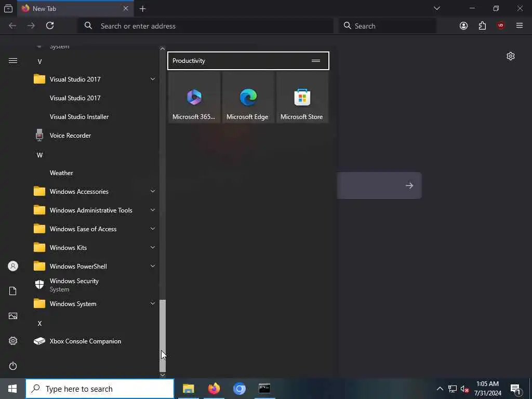Close the New Tab tab
Screen dimensions: 532x399
pyautogui.click(x=126, y=8)
